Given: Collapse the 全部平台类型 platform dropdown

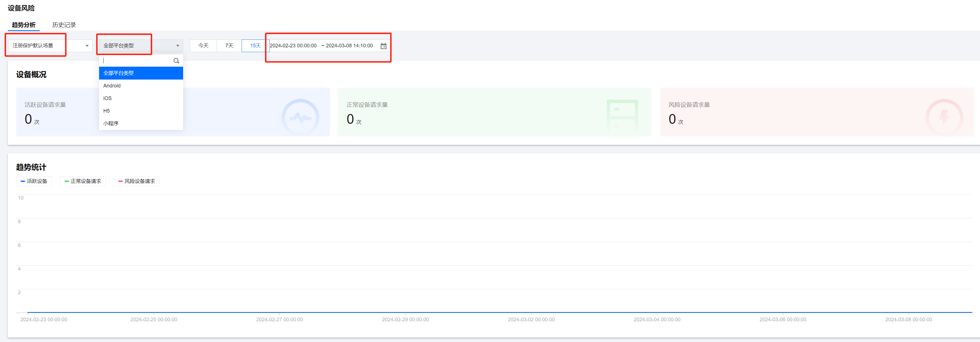Looking at the screenshot, I should click(141, 46).
